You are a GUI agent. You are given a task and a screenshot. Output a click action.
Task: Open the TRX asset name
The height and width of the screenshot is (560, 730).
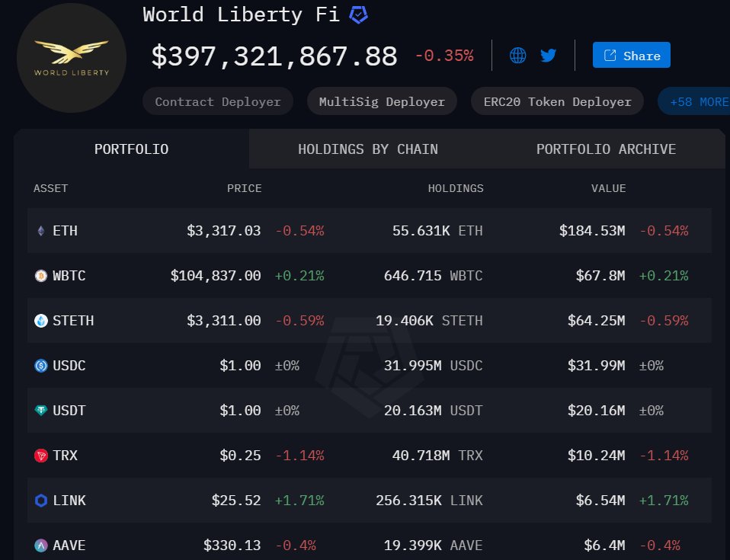coord(66,456)
